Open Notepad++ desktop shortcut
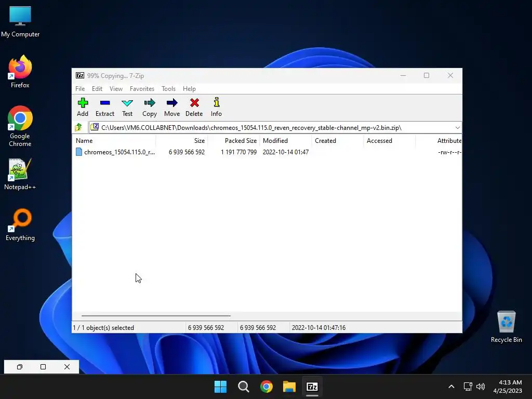Image resolution: width=532 pixels, height=399 pixels. 20,174
